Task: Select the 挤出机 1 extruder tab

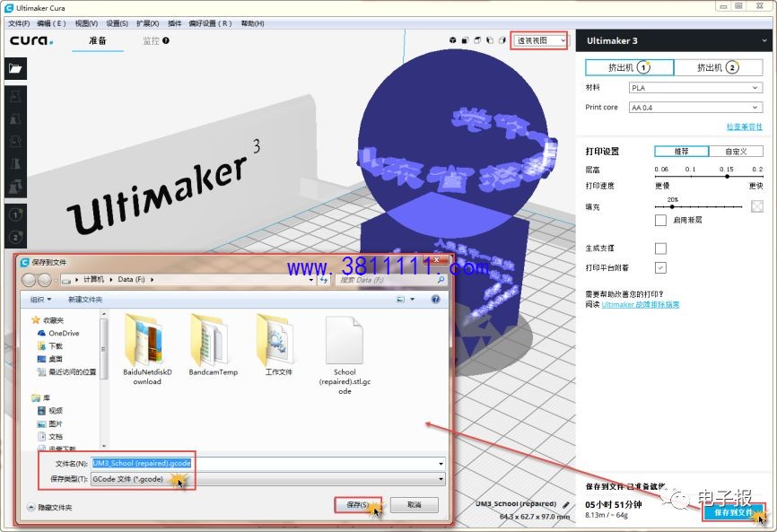Action: point(629,67)
